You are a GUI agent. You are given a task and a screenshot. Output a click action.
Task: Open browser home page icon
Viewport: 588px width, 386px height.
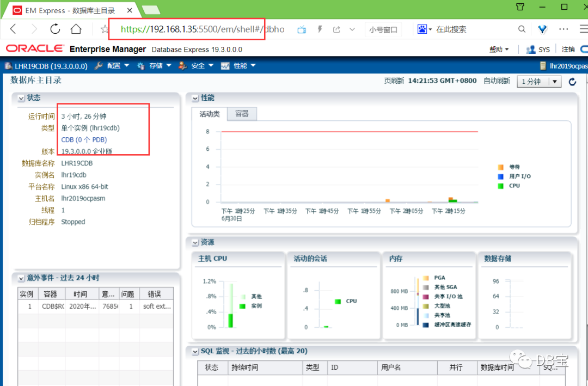pyautogui.click(x=76, y=29)
